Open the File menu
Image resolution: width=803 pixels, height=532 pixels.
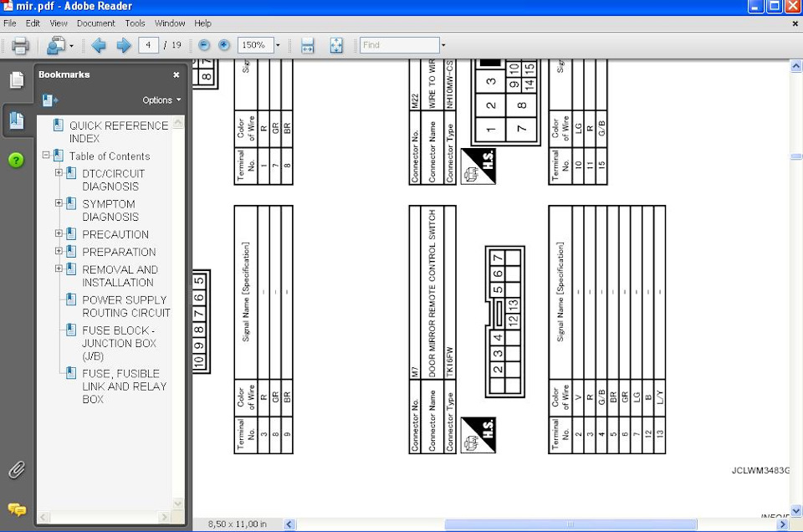click(x=10, y=23)
